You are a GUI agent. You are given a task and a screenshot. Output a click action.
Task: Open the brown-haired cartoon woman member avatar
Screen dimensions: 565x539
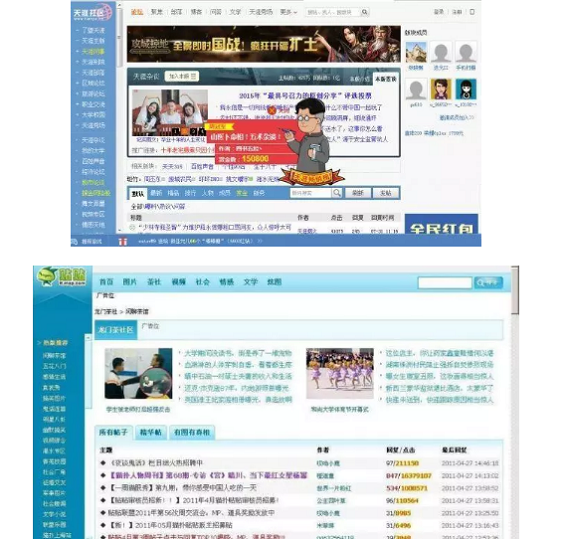(x=441, y=89)
